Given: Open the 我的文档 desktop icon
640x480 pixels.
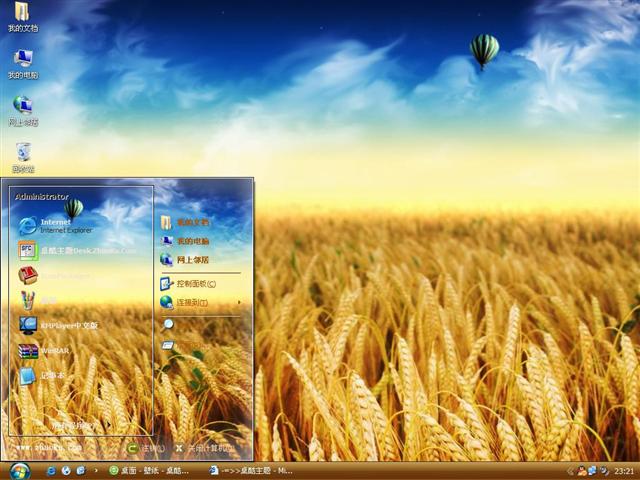Looking at the screenshot, I should (22, 17).
